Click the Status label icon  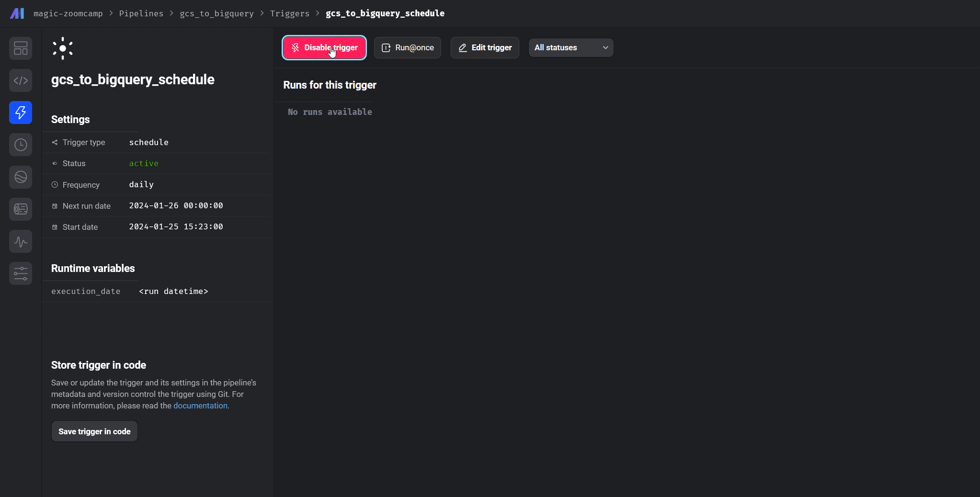[55, 163]
